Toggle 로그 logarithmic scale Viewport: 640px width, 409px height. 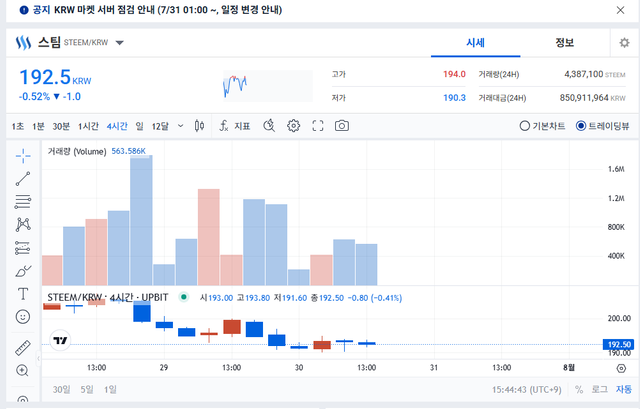[x=599, y=389]
